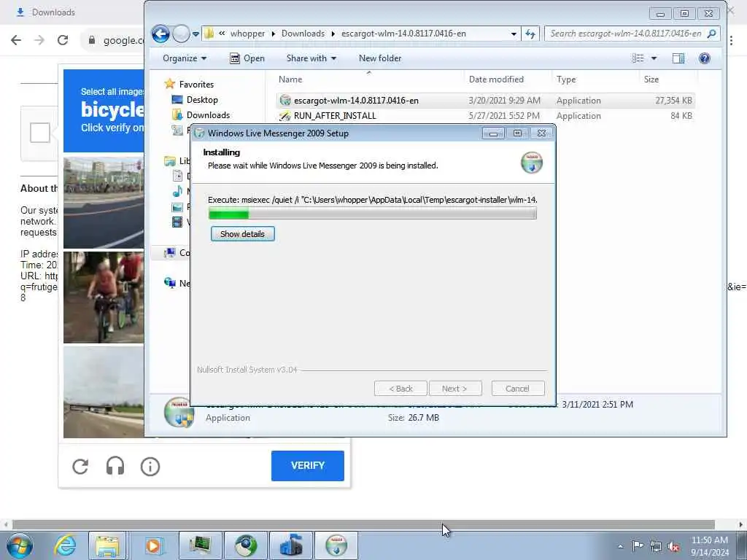Select the escargot-wlm-14.0.8117.0416-en file
Viewport: 747px width, 560px height.
point(485,101)
